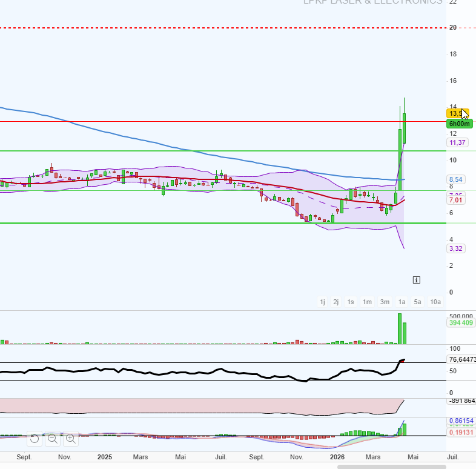Image resolution: width=476 pixels, height=469 pixels.
Task: Click the 3,32 lower band label
Action: click(455, 248)
